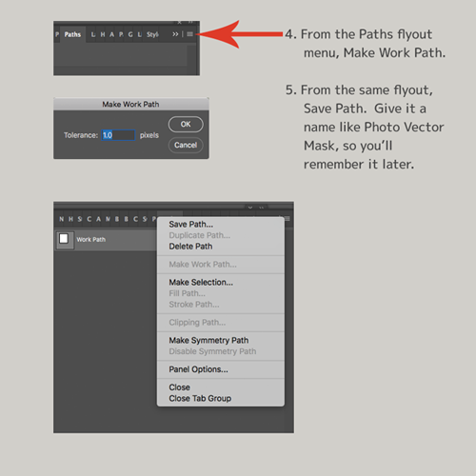Switch to the Paths tab
The width and height of the screenshot is (476, 476).
[72, 34]
